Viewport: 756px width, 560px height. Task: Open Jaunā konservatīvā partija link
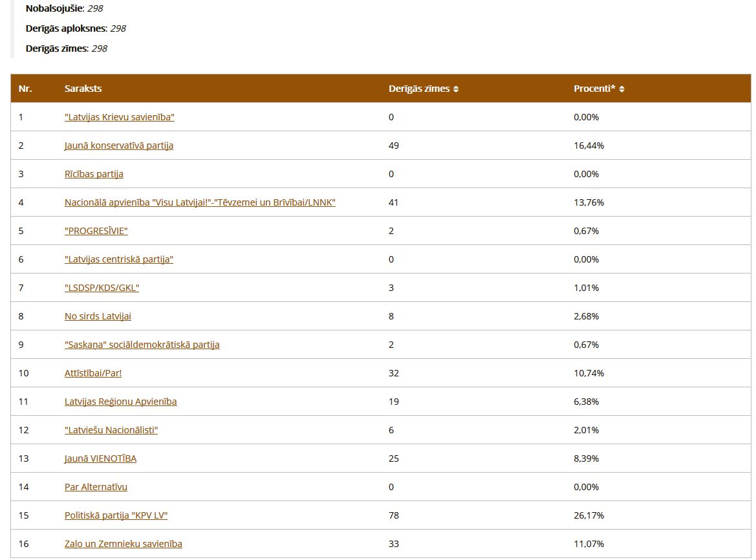119,145
